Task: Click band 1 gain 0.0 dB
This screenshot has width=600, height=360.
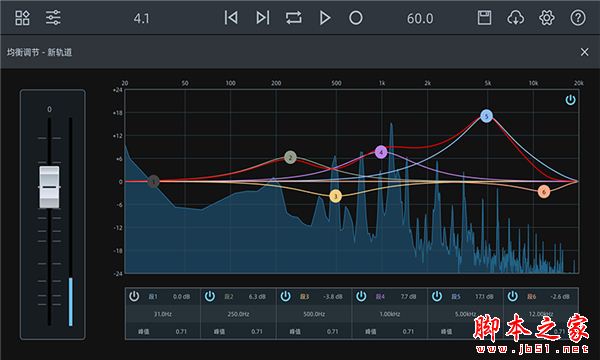Action: point(181,296)
